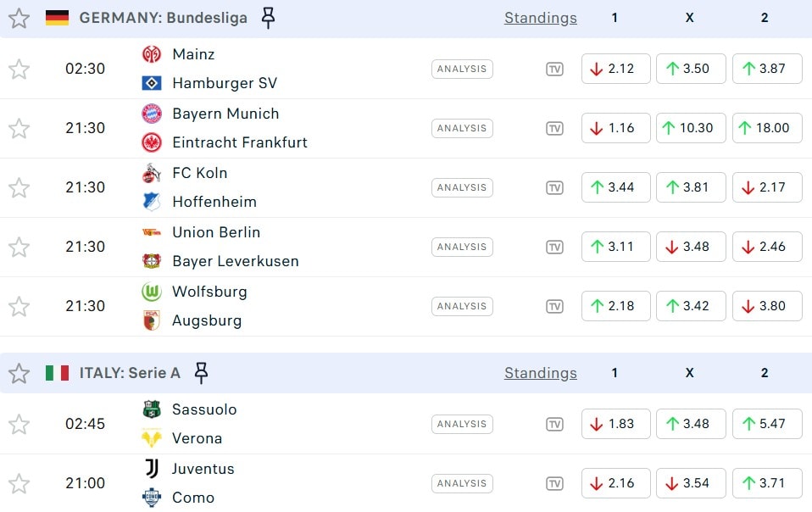812x512 pixels.
Task: Open Bundesliga Standings
Action: point(540,18)
